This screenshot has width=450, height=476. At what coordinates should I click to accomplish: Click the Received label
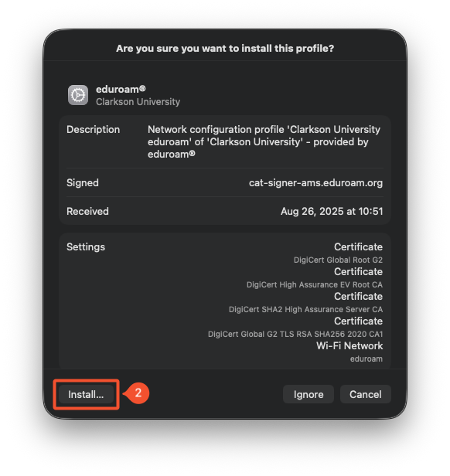[87, 211]
